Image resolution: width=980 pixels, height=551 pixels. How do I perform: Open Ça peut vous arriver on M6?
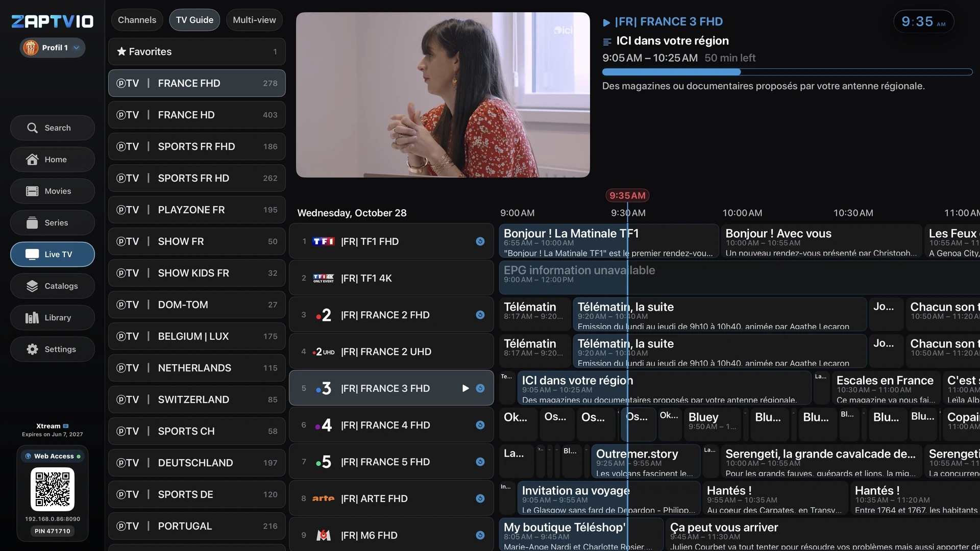tap(823, 535)
